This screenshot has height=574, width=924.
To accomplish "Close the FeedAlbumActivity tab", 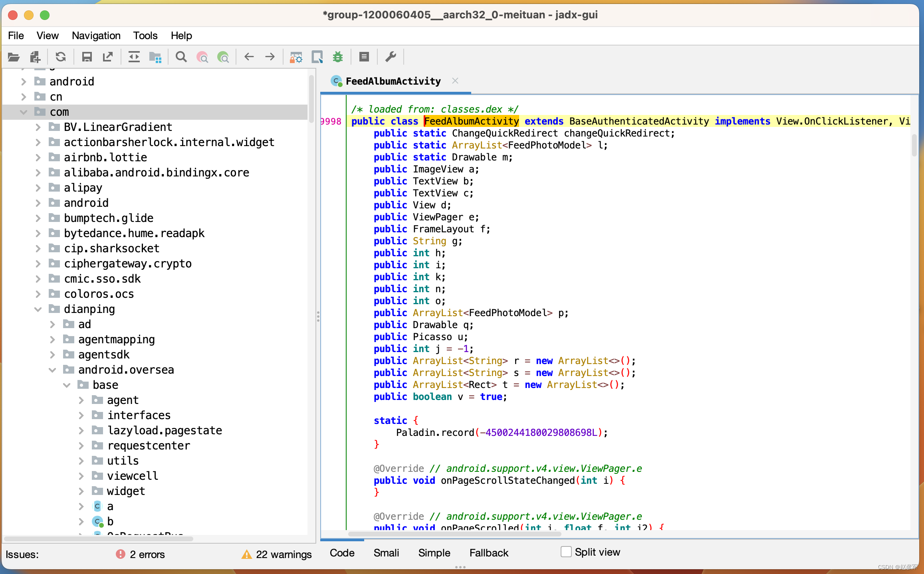I will pos(455,81).
